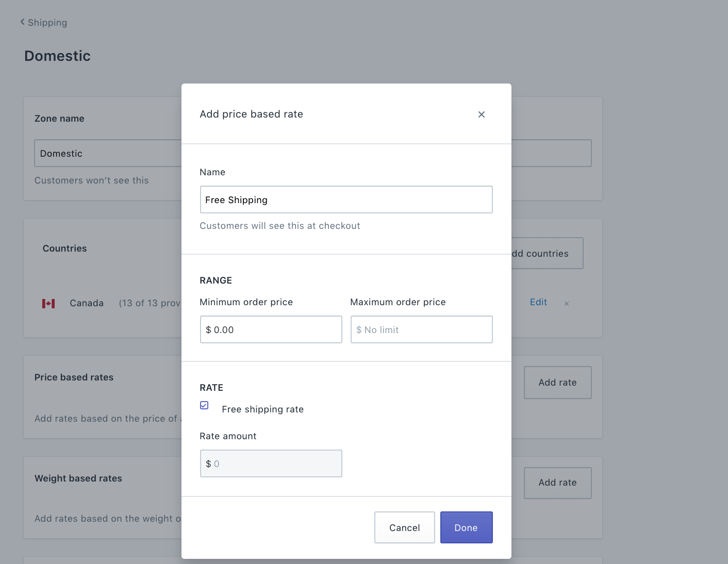Click the Canada flag icon
728x564 pixels.
coord(48,304)
